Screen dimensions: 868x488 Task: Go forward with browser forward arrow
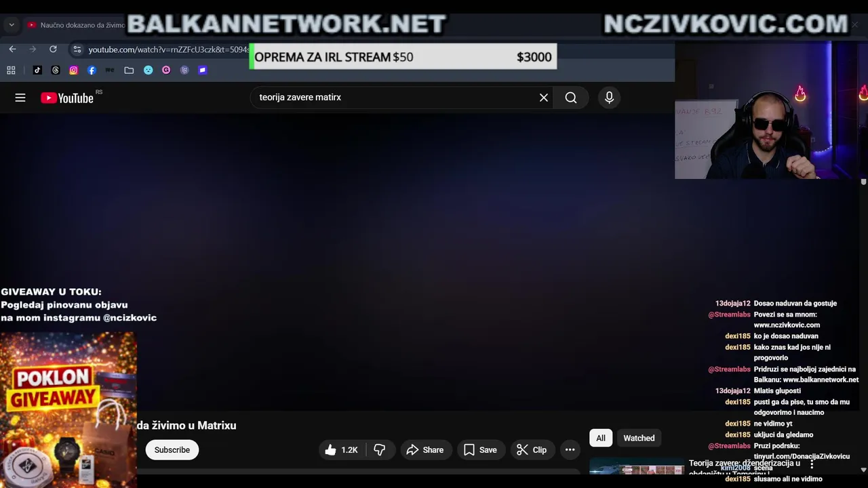point(33,49)
